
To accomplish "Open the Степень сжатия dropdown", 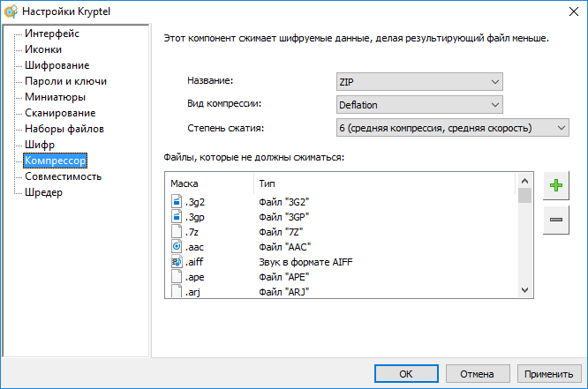I will coord(451,129).
